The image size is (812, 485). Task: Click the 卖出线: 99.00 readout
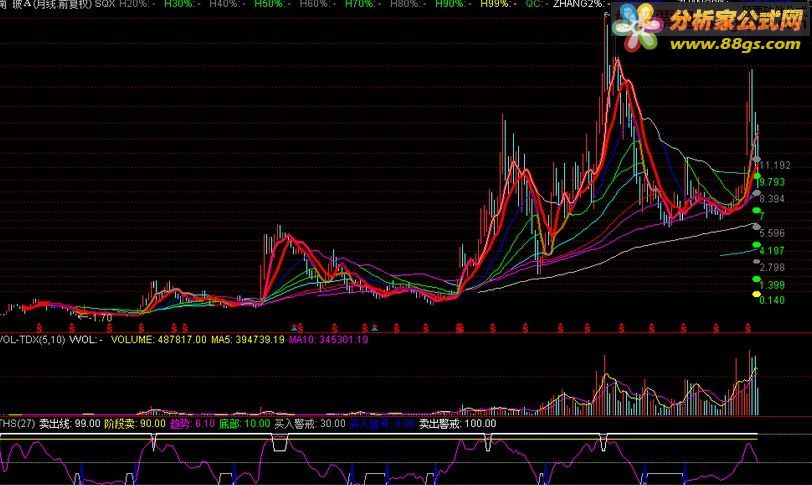pos(69,423)
